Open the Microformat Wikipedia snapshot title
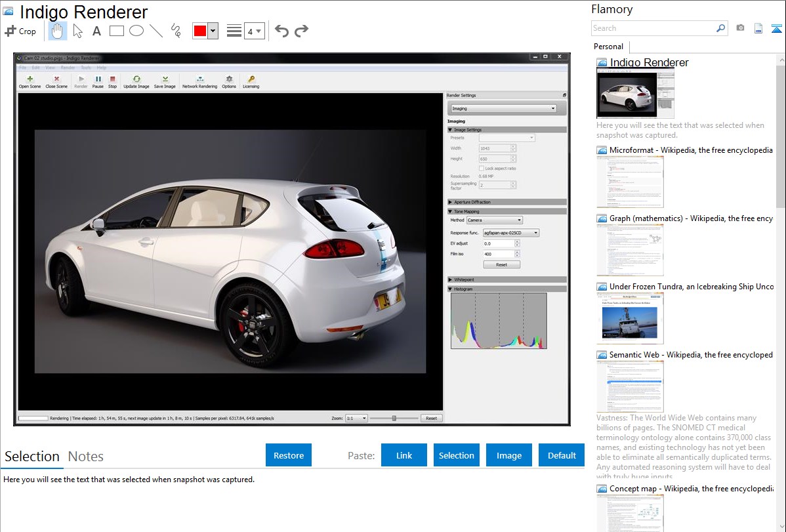Image resolution: width=786 pixels, height=532 pixels. coord(691,150)
